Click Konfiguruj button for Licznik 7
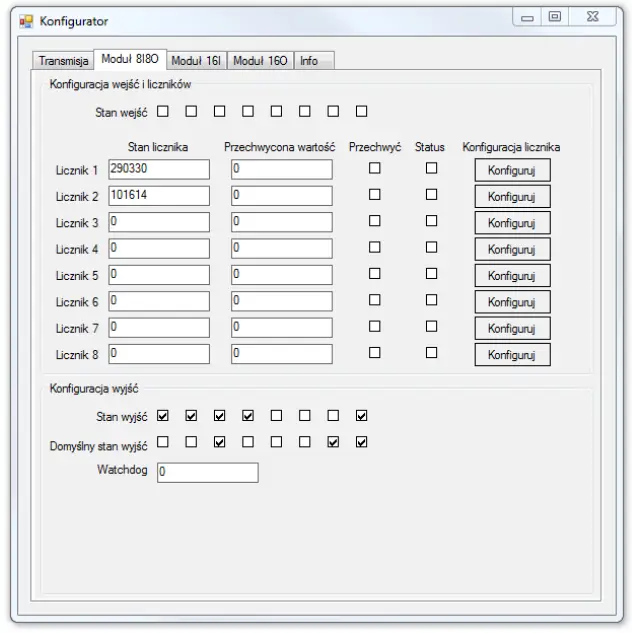632x633 pixels. [513, 328]
